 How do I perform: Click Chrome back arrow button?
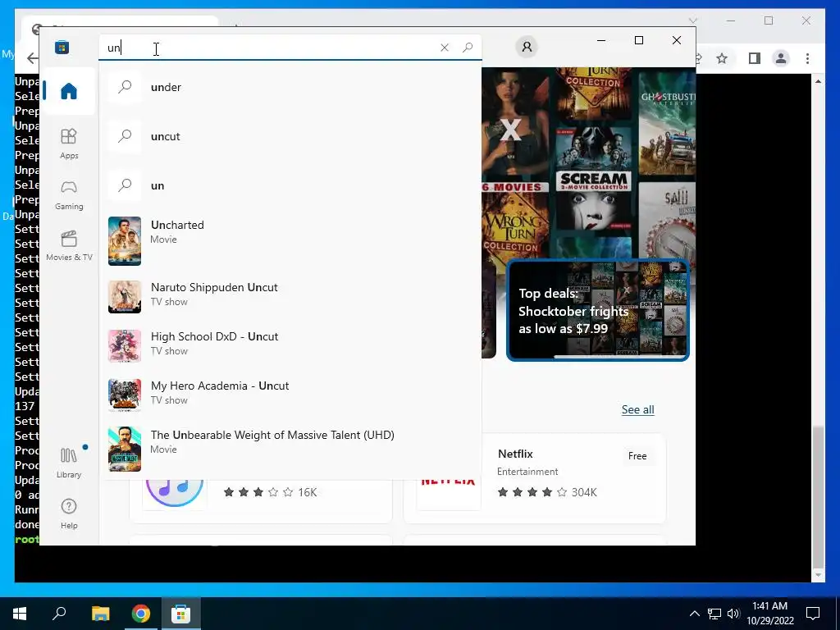[32, 58]
